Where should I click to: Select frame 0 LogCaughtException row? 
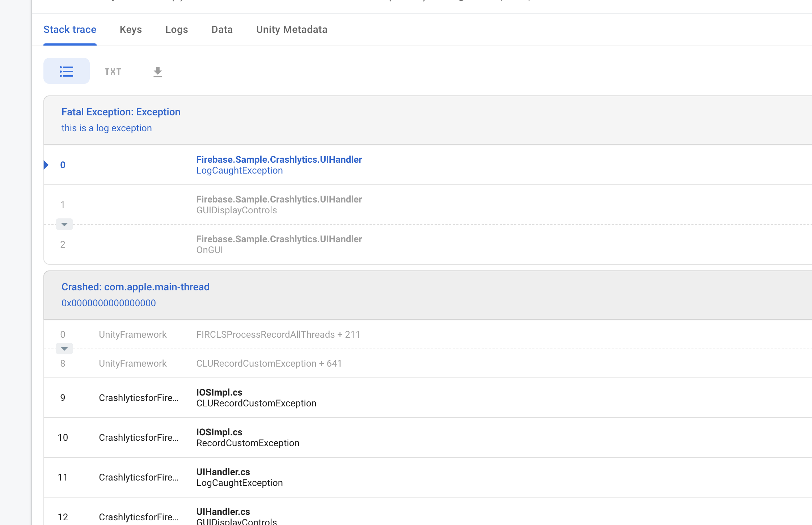pos(279,165)
